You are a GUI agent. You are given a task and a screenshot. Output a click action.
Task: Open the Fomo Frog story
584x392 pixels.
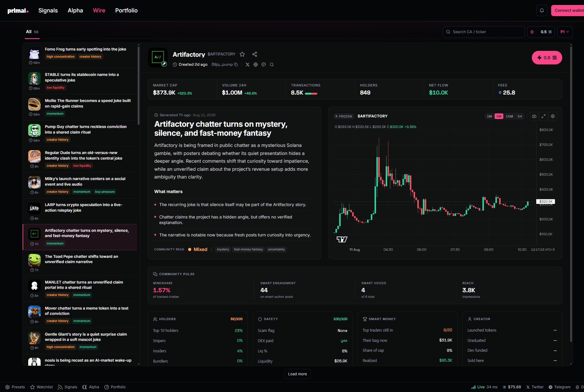tap(80, 56)
